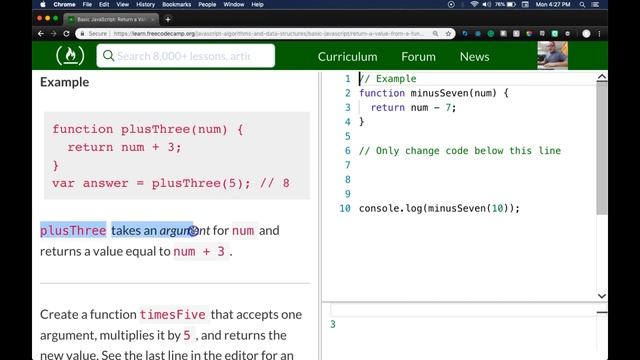Screen dimensions: 640x360
Task: Open Spotlight search in the menu bar
Action: tap(582, 4)
